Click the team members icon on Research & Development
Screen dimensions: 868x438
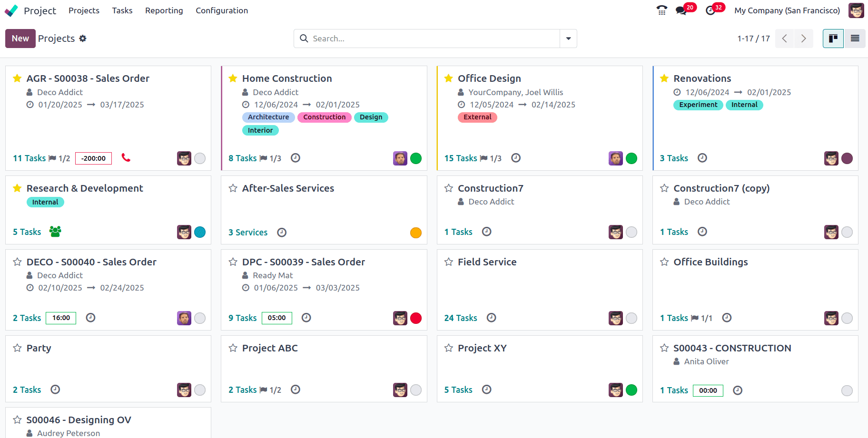(x=56, y=232)
